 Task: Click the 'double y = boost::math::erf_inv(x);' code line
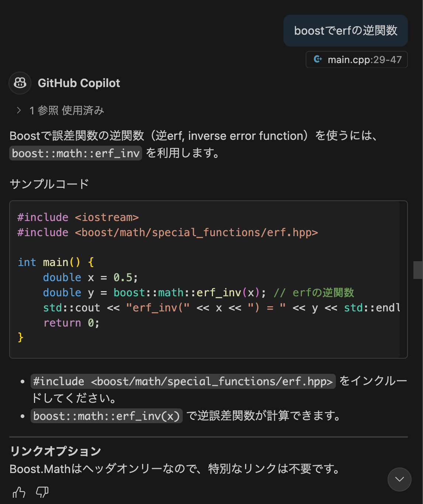[154, 293]
